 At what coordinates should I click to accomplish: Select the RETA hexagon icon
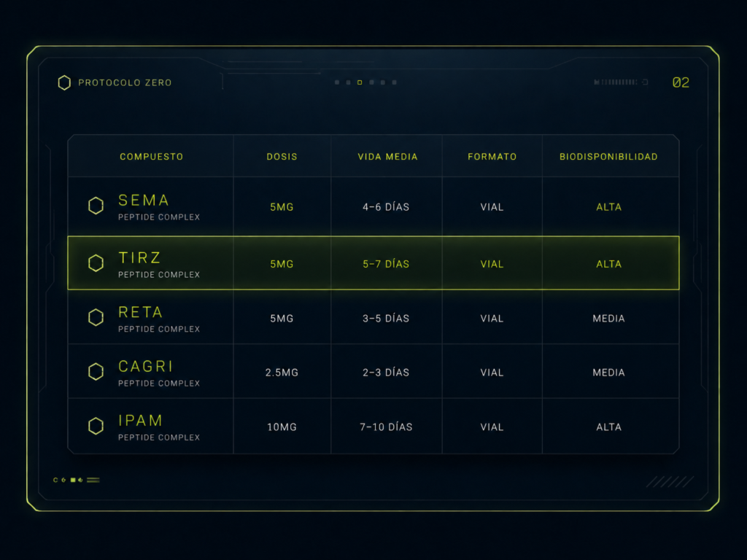tap(96, 317)
